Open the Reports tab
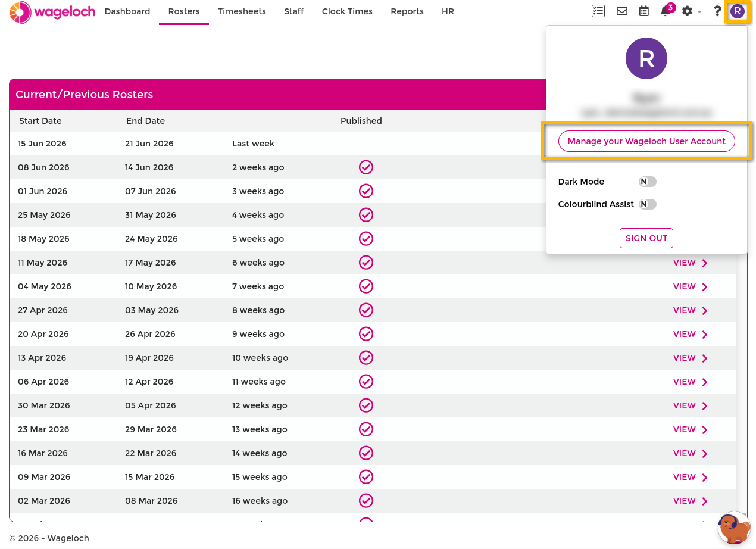This screenshot has width=756, height=549. (x=407, y=11)
